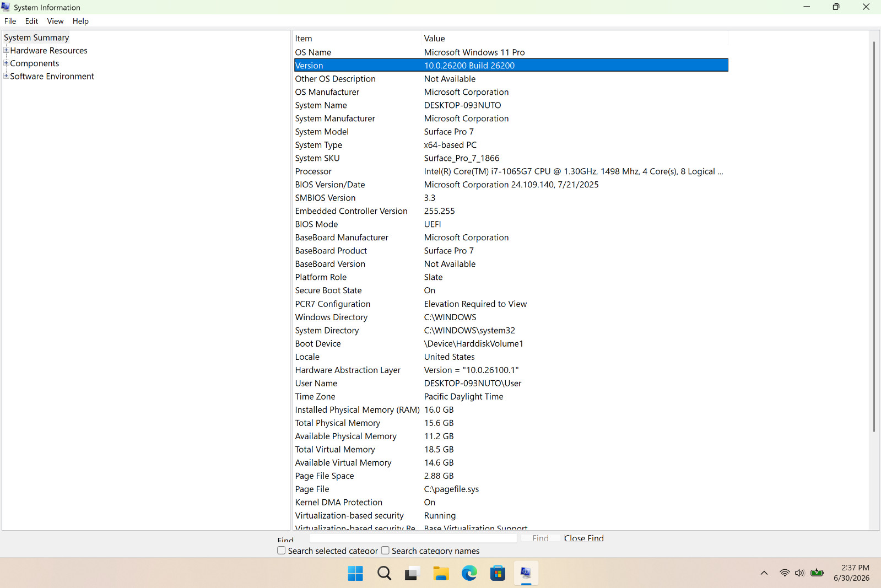
Task: Expand the Components tree node
Action: coord(6,63)
